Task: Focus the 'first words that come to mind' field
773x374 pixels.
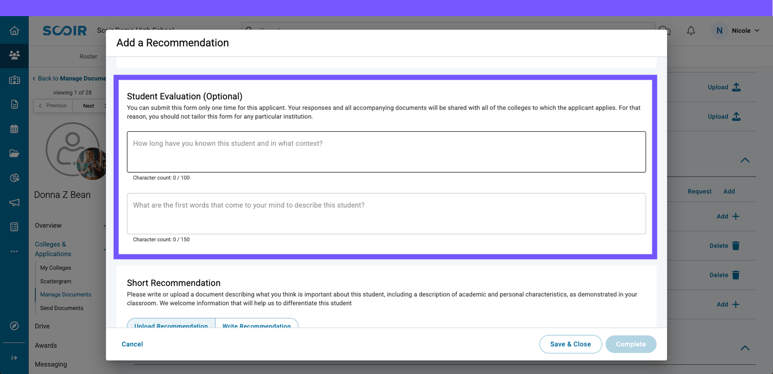Action: coord(386,213)
